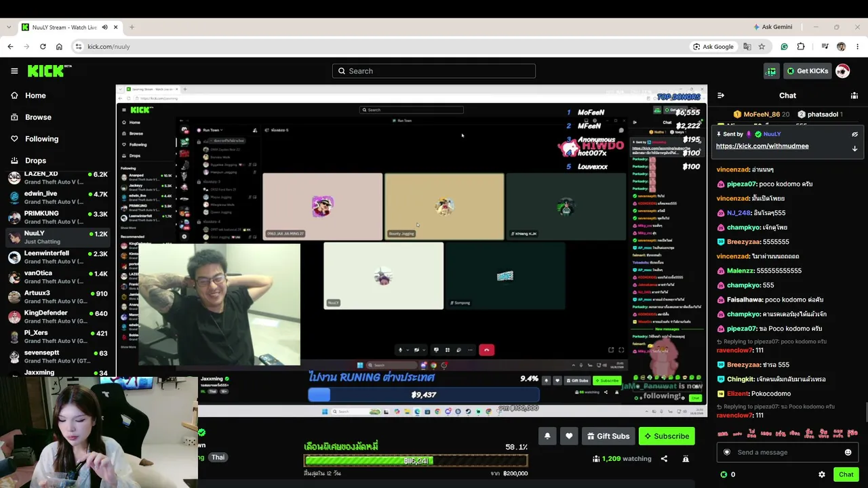Click Ask Google lens button
Viewport: 868px width, 488px height.
[713, 47]
